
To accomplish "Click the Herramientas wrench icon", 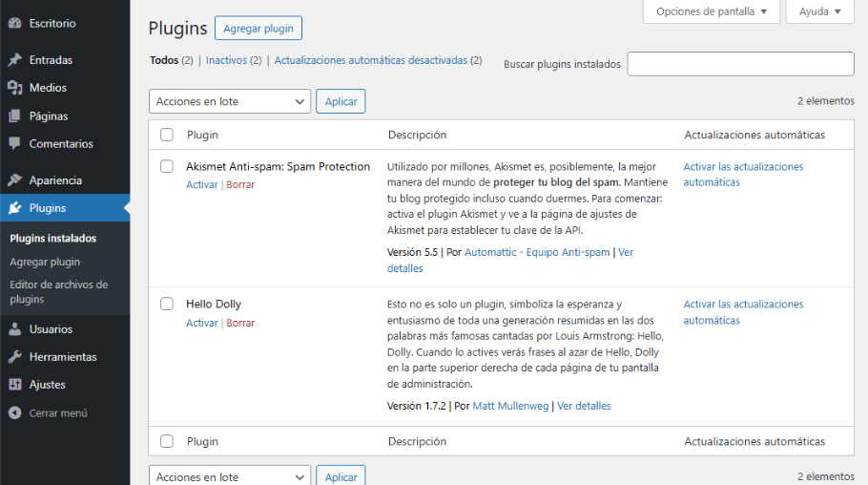I will click(x=14, y=357).
